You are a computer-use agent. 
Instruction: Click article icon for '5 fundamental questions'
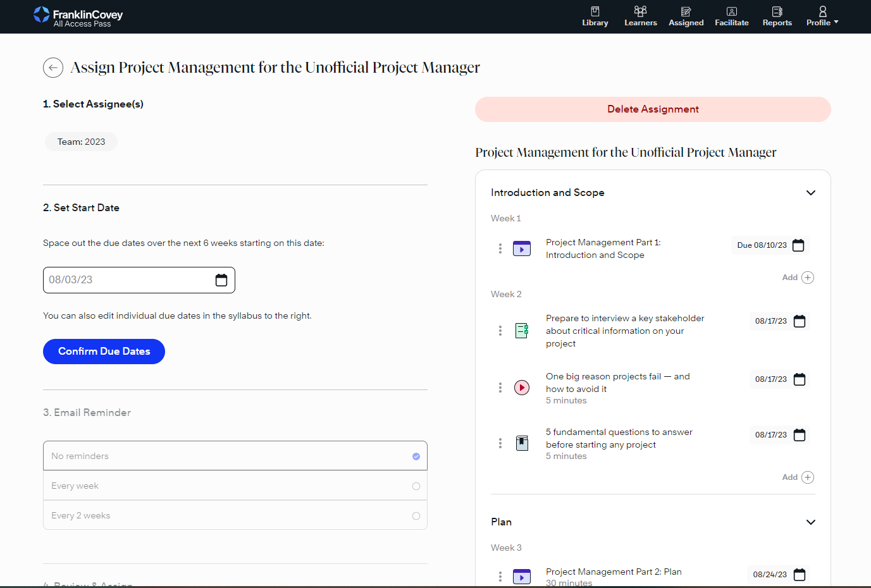522,443
